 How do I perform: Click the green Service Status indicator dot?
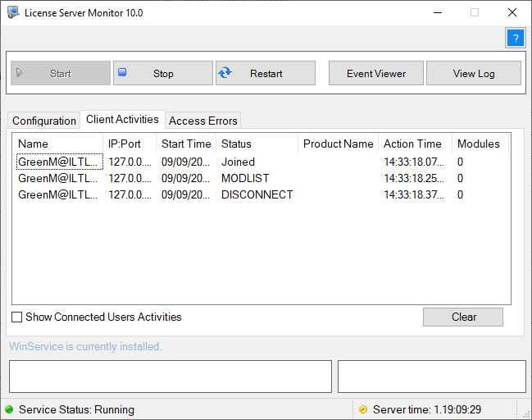click(x=9, y=409)
